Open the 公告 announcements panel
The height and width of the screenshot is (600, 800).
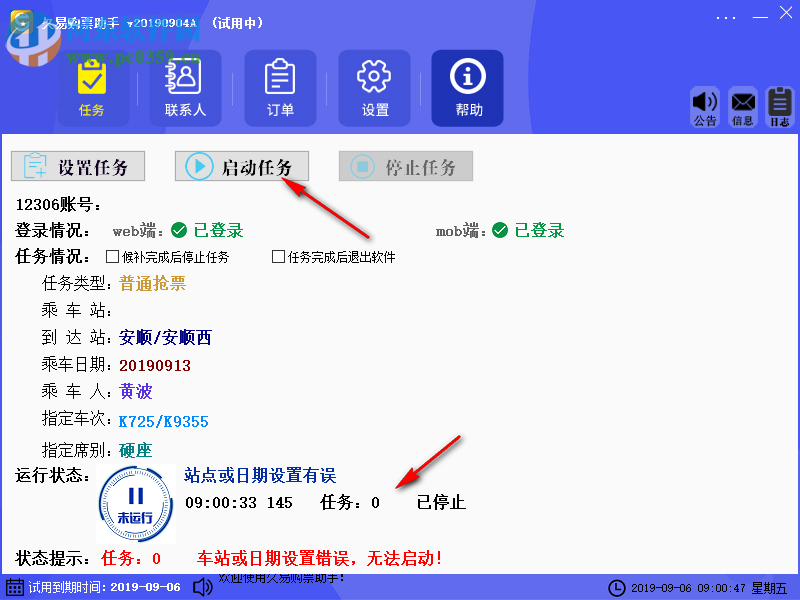[706, 105]
